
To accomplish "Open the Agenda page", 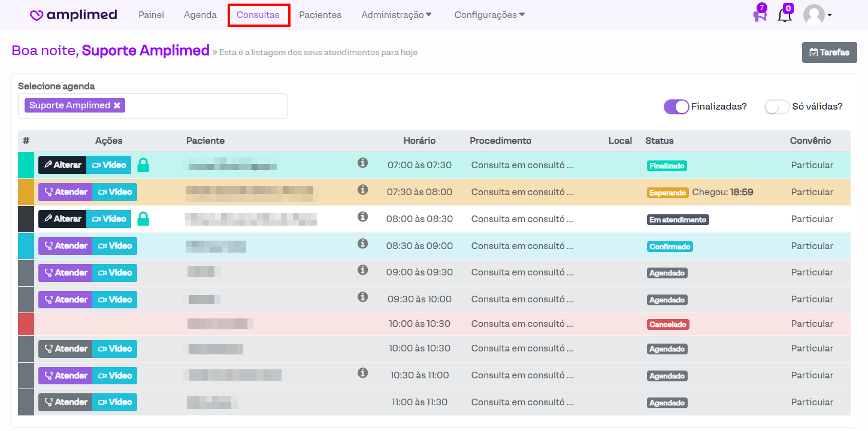I will point(200,15).
